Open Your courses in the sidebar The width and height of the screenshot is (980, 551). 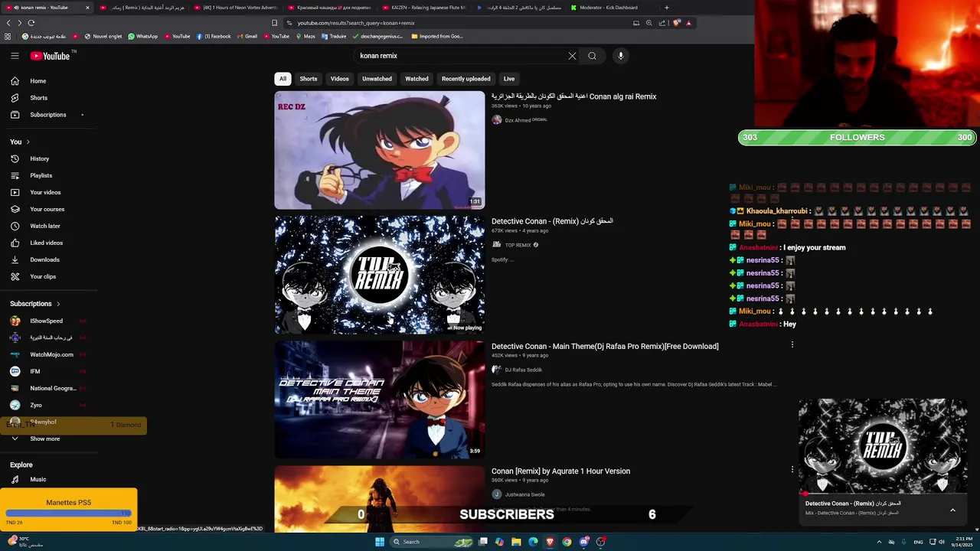pos(47,210)
